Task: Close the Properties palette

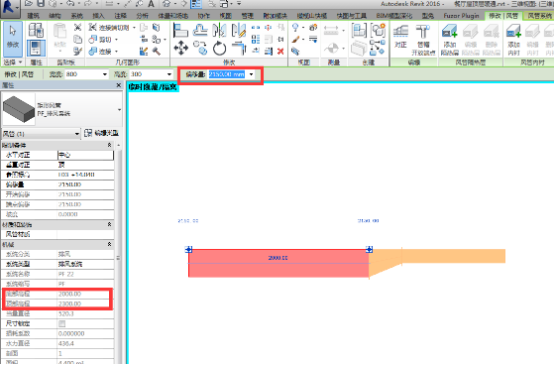Action: point(119,85)
